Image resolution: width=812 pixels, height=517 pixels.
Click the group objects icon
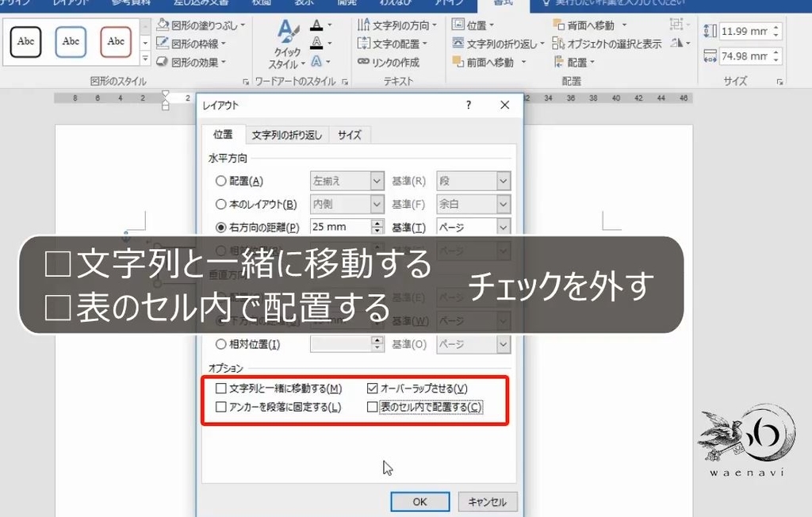[680, 25]
